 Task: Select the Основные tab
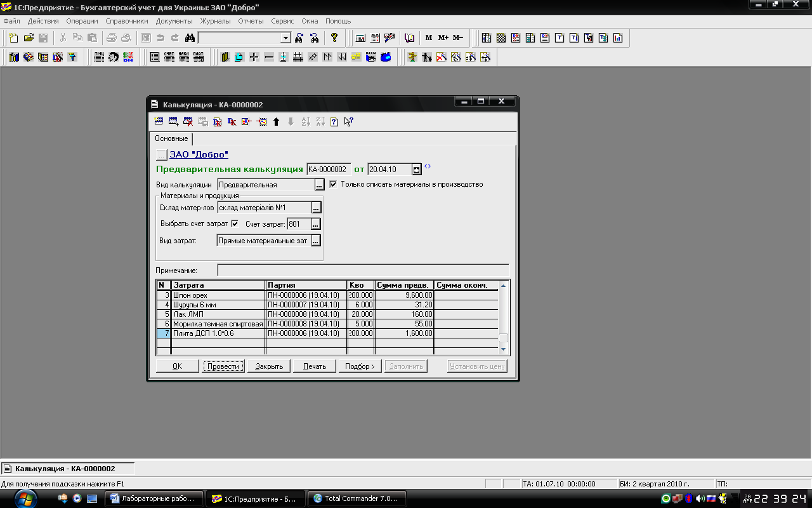click(171, 138)
